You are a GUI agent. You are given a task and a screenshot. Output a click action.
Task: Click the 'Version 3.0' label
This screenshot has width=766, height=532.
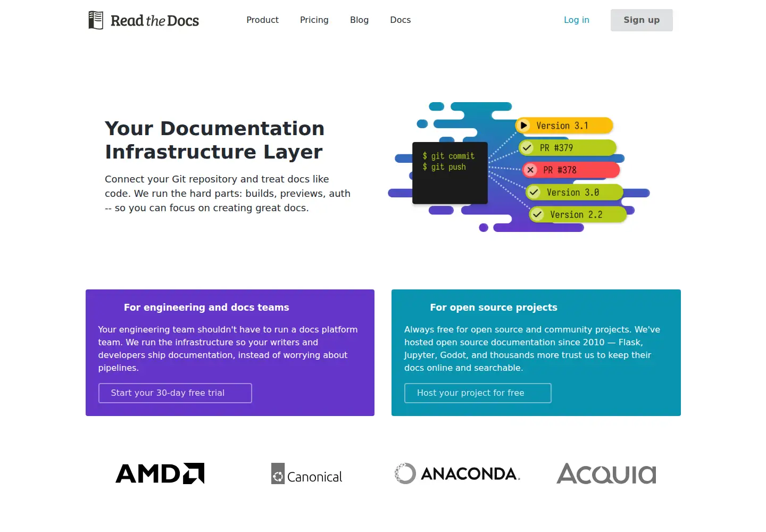point(573,193)
